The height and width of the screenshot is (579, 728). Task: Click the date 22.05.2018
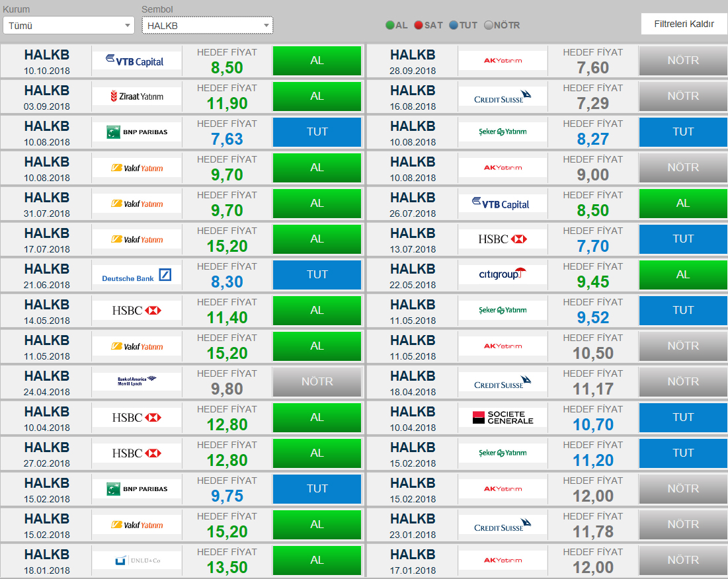point(413,286)
